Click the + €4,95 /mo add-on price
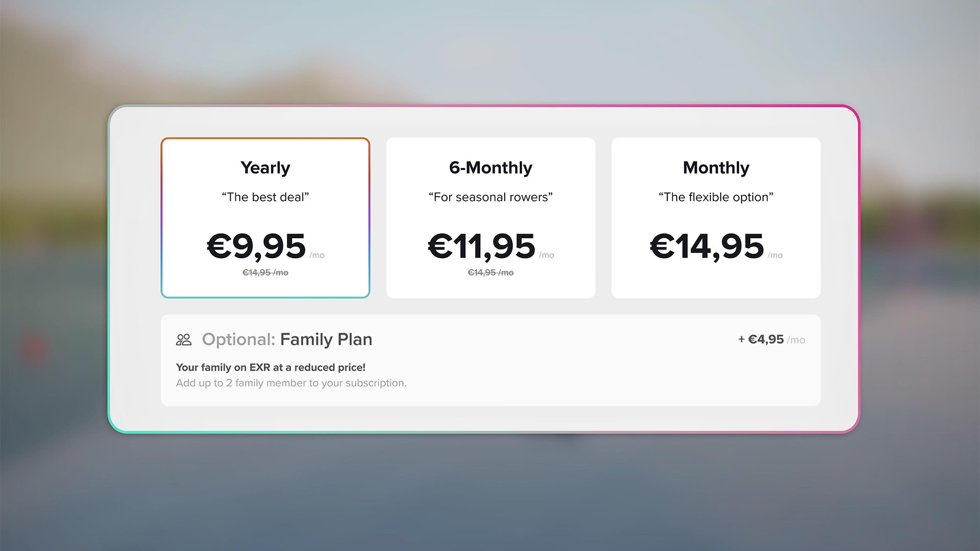This screenshot has width=980, height=551. pyautogui.click(x=772, y=340)
